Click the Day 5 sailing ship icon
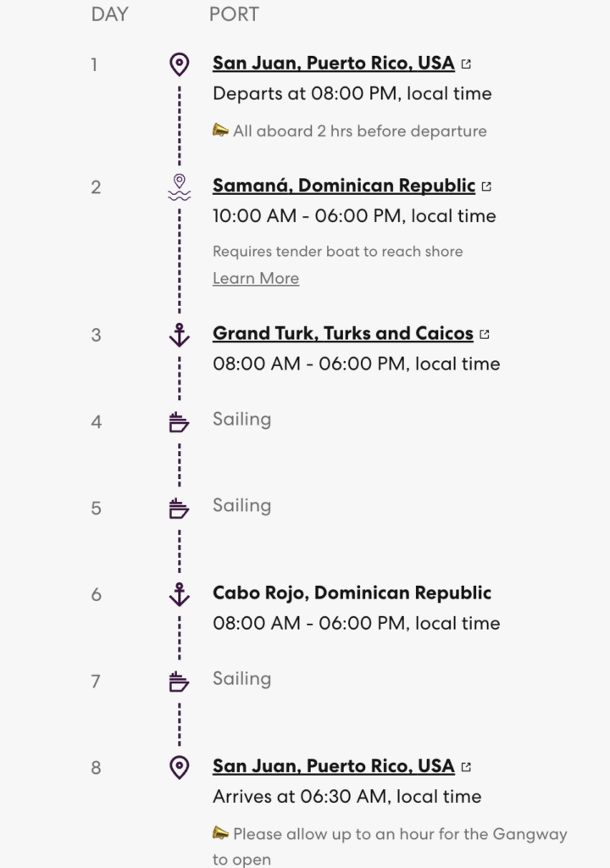This screenshot has height=868, width=610. (179, 509)
